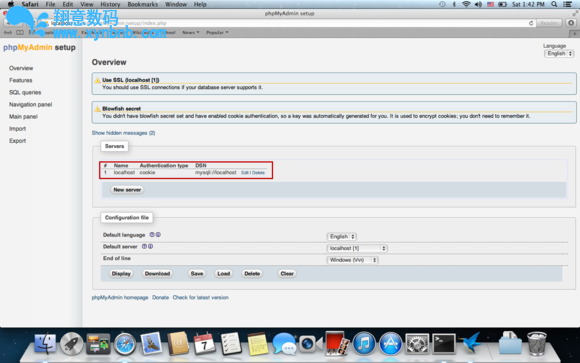Open Mission Control in the dock

click(98, 344)
